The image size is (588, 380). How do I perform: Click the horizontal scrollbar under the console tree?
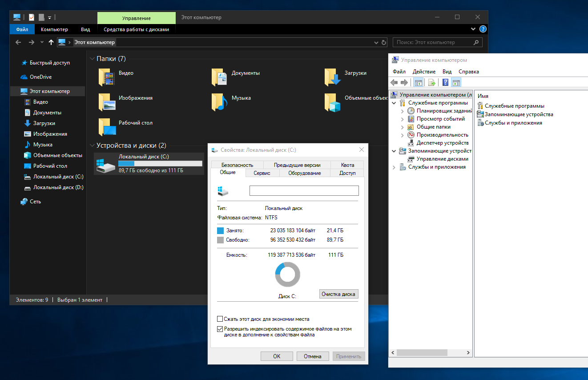pyautogui.click(x=421, y=352)
